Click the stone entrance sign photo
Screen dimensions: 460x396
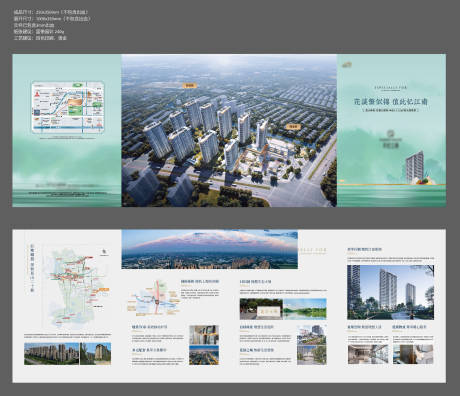coord(261,309)
